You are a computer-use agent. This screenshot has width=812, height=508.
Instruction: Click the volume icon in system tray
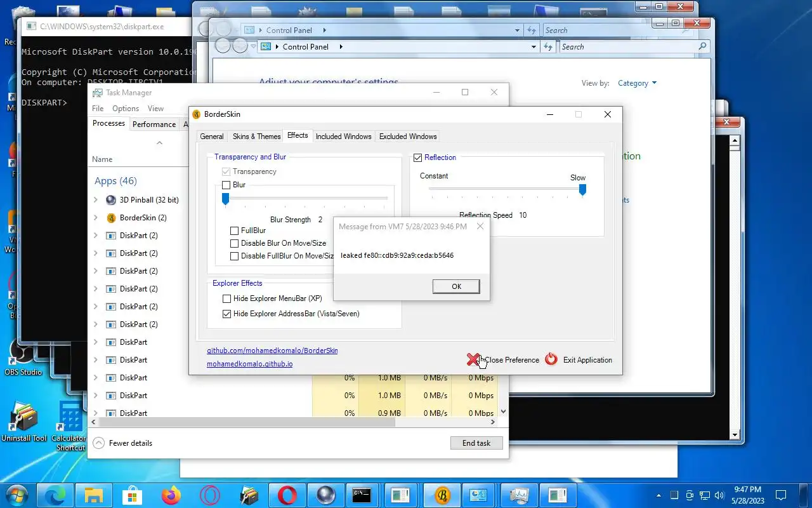(719, 495)
